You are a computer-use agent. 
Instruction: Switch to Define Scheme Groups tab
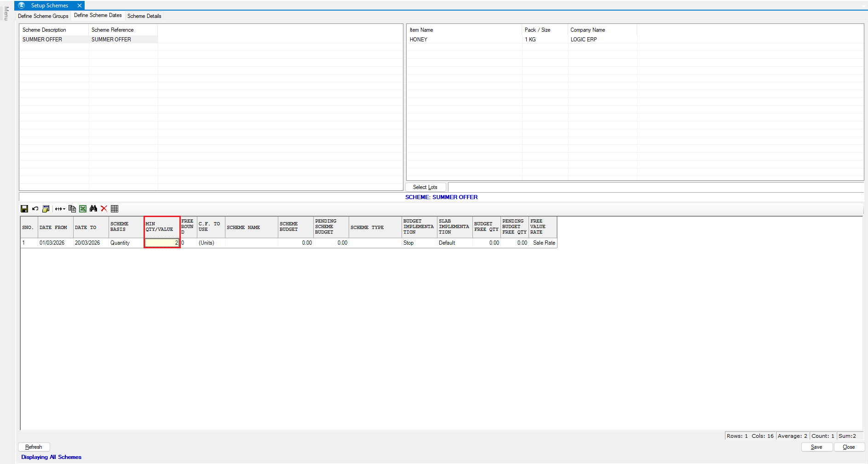43,16
